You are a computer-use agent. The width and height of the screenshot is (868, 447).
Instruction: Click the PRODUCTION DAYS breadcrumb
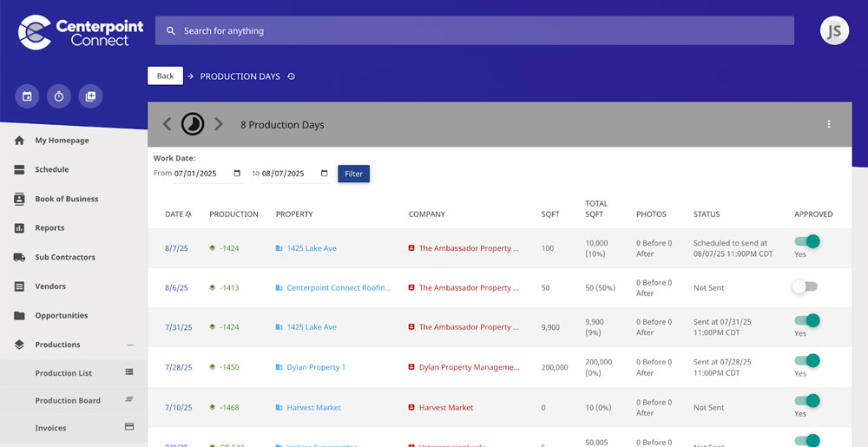coord(240,76)
